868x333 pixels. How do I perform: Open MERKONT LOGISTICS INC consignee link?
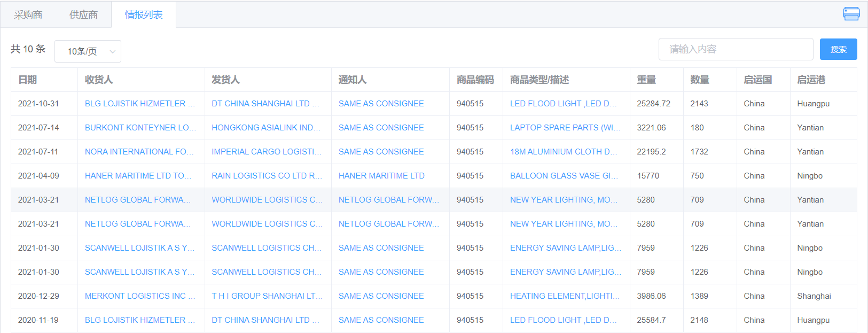[140, 296]
